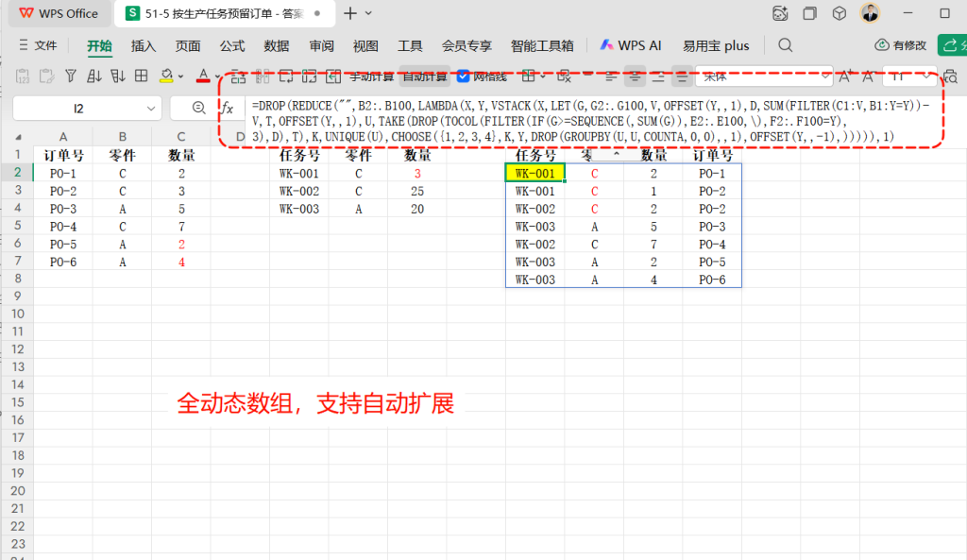Click the skin or robot icon in title bar
Image resolution: width=967 pixels, height=560 pixels.
click(780, 13)
